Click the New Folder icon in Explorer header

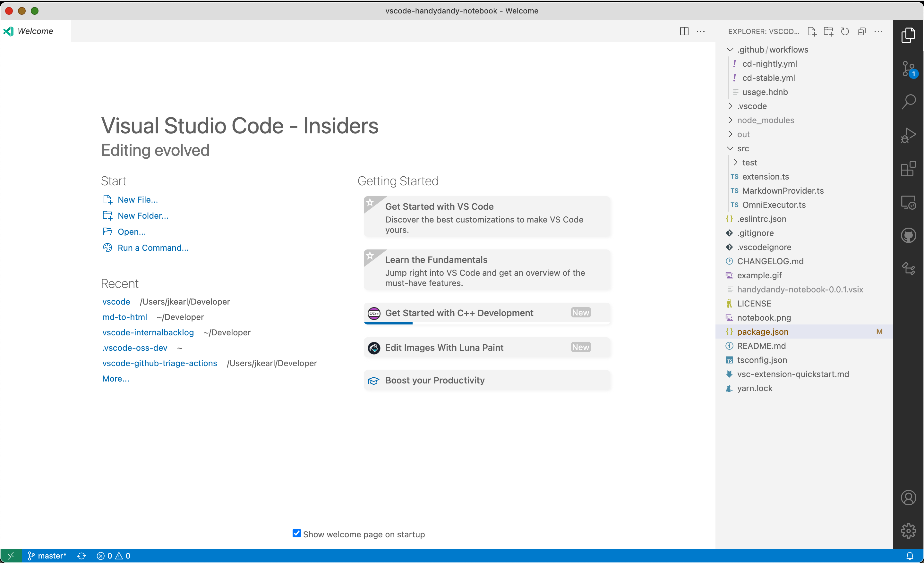[828, 31]
